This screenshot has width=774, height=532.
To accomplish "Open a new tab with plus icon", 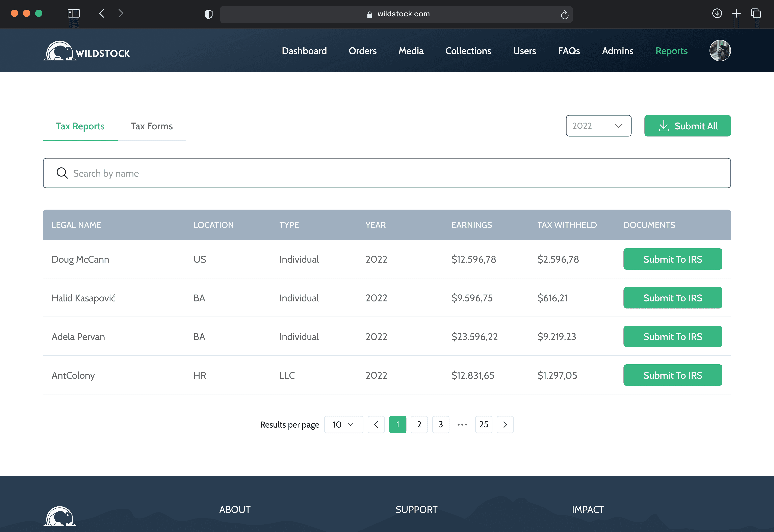I will [736, 13].
